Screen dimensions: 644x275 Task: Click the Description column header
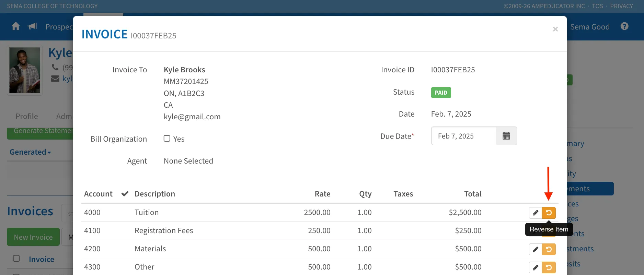(x=155, y=194)
